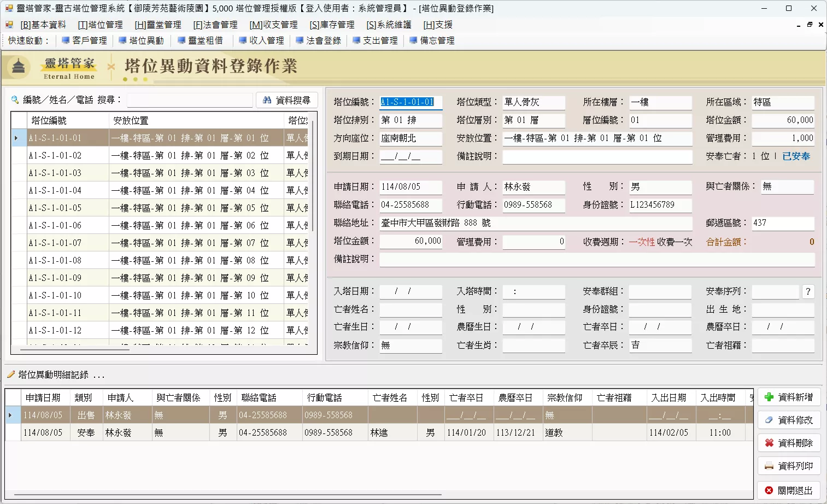Click the 聯絡電話 field with 04-25585688
The width and height of the screenshot is (827, 504).
click(410, 205)
